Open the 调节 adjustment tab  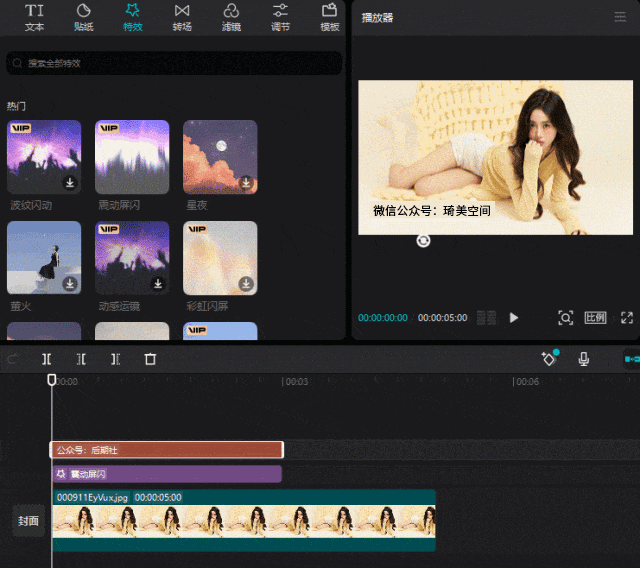pyautogui.click(x=280, y=18)
